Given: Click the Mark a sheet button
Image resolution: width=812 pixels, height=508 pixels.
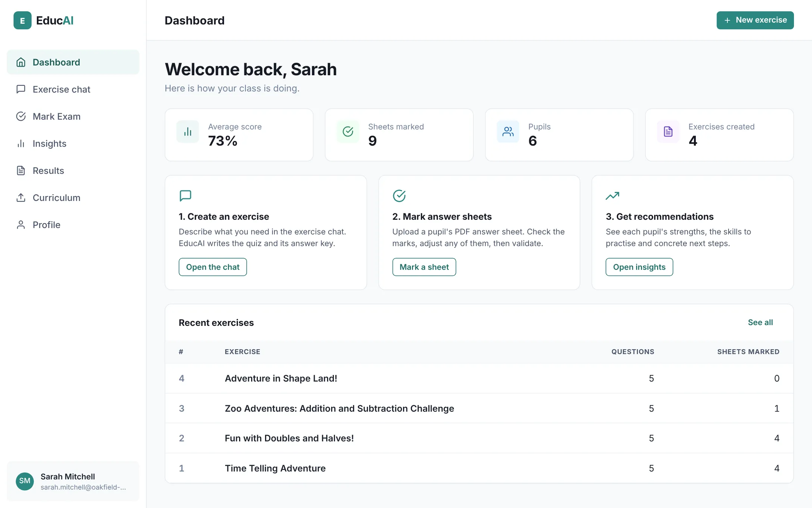Looking at the screenshot, I should tap(424, 267).
